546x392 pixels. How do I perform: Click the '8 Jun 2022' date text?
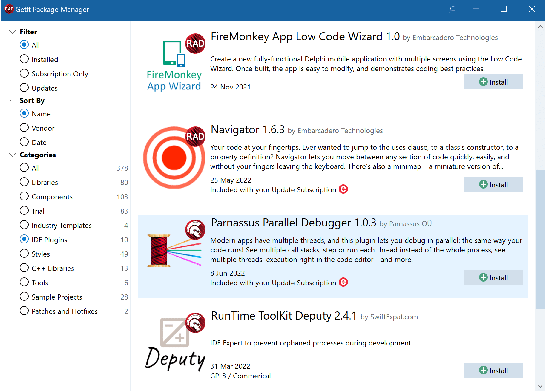(x=228, y=273)
